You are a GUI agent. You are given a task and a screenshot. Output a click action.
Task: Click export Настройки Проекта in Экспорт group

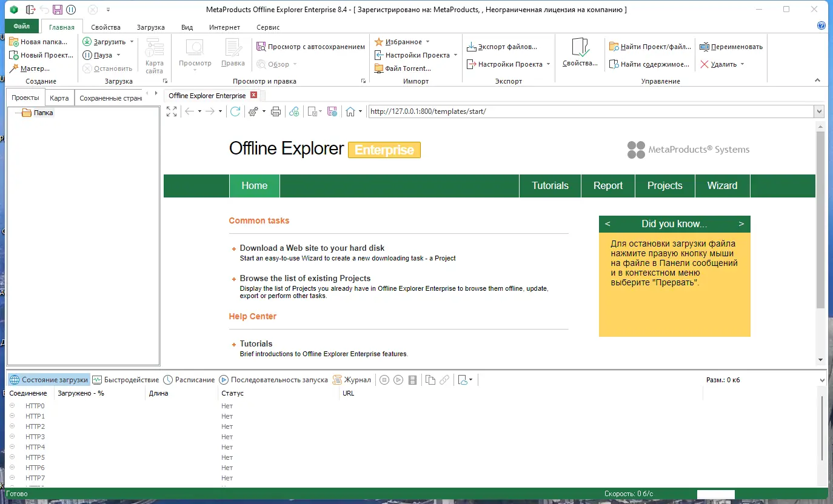click(504, 64)
